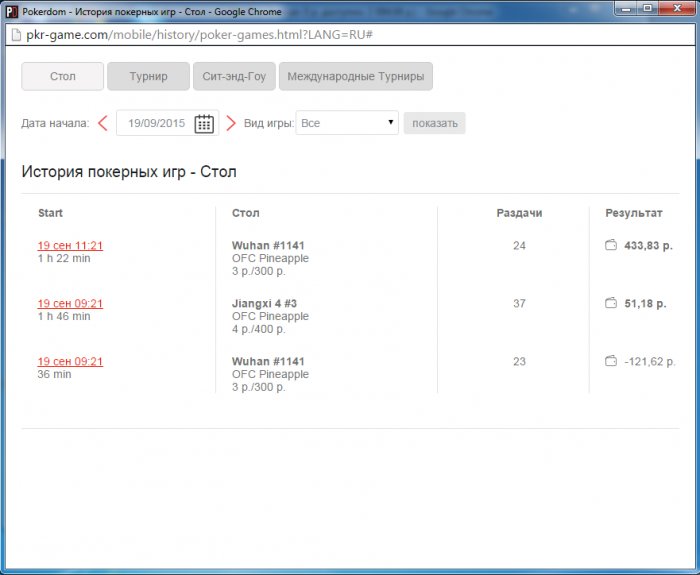
Task: Click the Стол column header
Action: (246, 213)
